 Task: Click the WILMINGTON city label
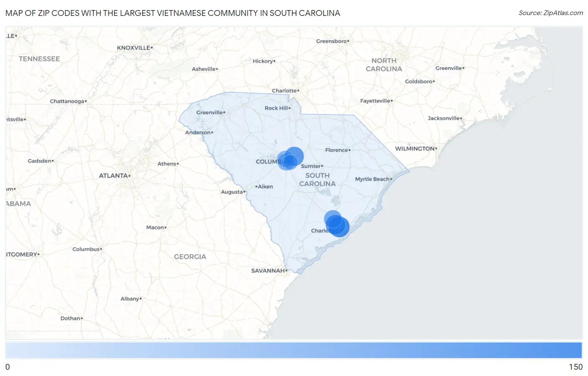pos(415,148)
